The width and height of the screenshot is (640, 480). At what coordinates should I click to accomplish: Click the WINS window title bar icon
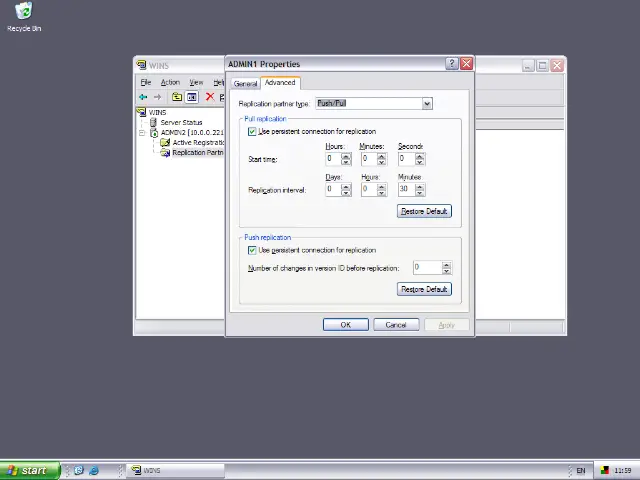coord(142,65)
